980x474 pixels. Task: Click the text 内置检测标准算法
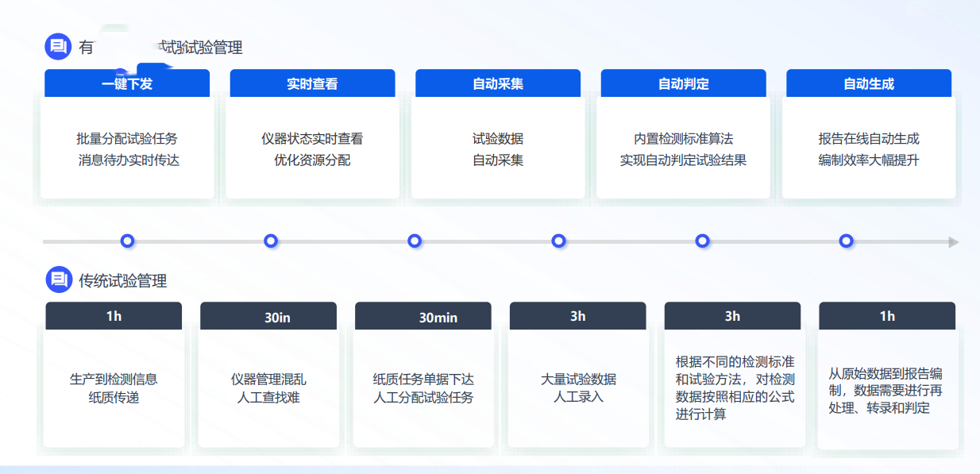[x=684, y=139]
